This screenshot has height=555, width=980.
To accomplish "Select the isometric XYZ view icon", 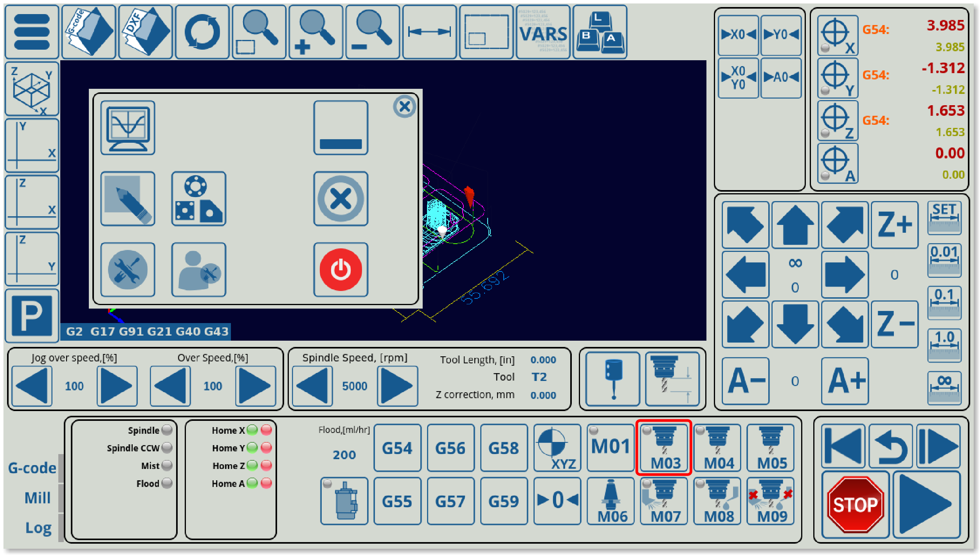I will click(x=32, y=89).
